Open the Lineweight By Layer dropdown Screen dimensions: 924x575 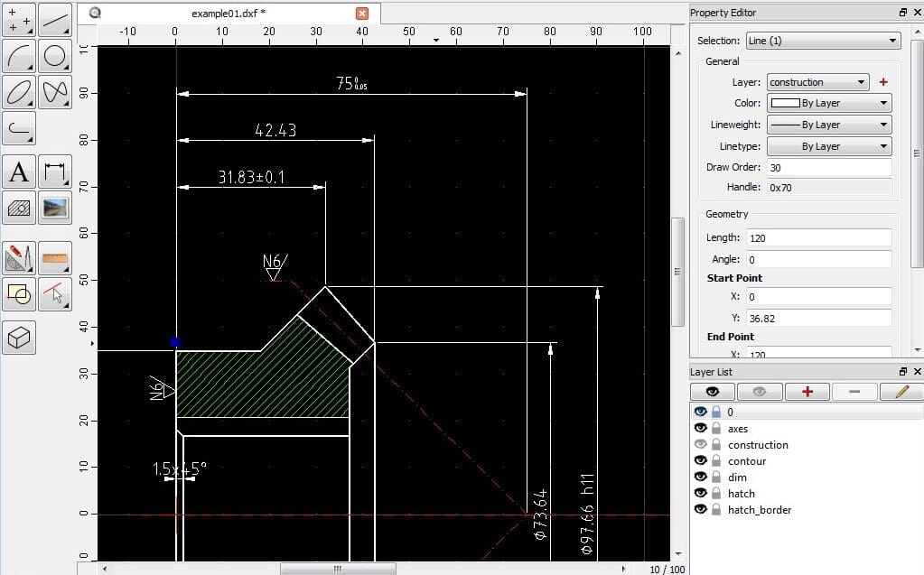tap(829, 125)
